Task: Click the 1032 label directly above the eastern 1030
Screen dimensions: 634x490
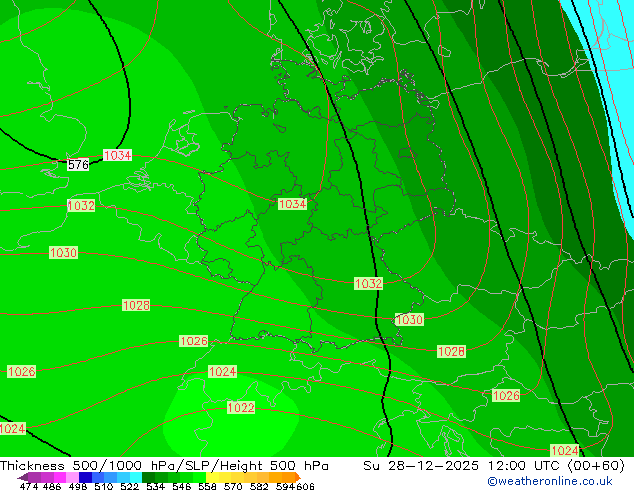Action: [x=368, y=283]
